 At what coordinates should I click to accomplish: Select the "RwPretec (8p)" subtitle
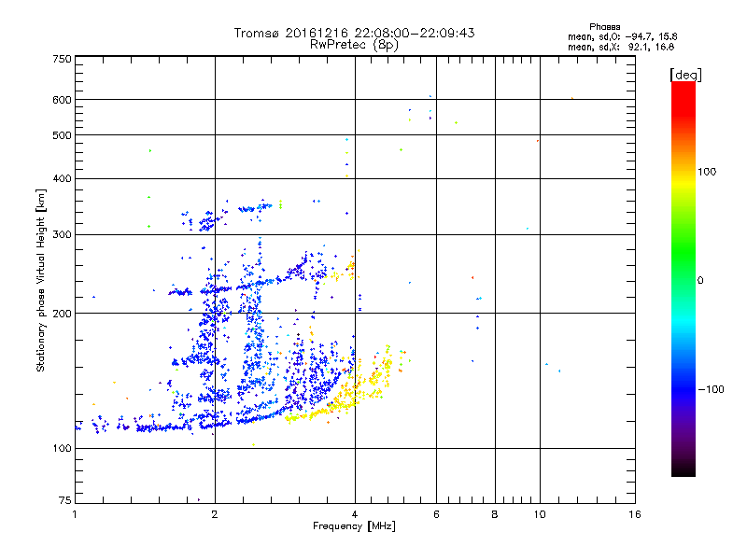click(354, 45)
